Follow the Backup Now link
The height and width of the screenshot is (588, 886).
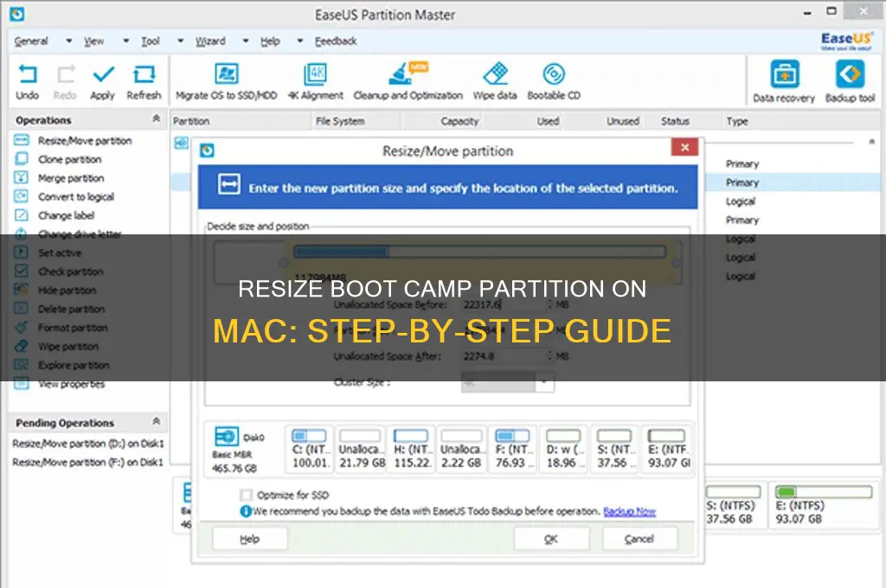[x=630, y=511]
